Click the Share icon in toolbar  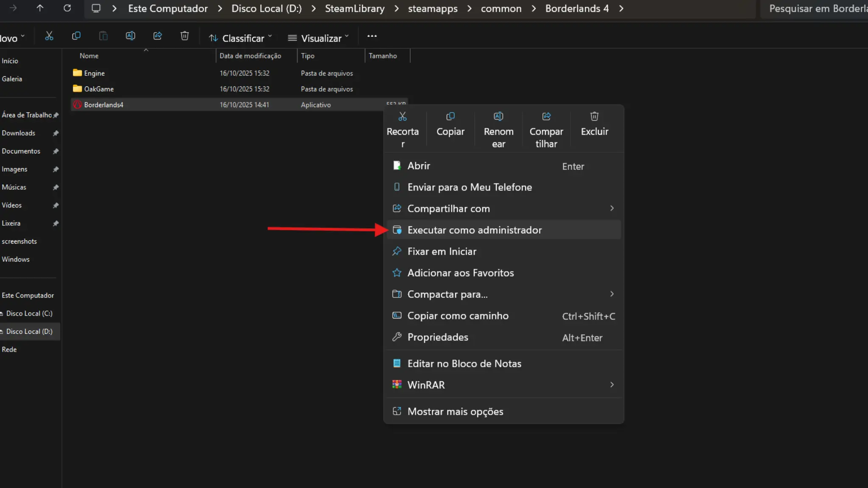click(158, 36)
